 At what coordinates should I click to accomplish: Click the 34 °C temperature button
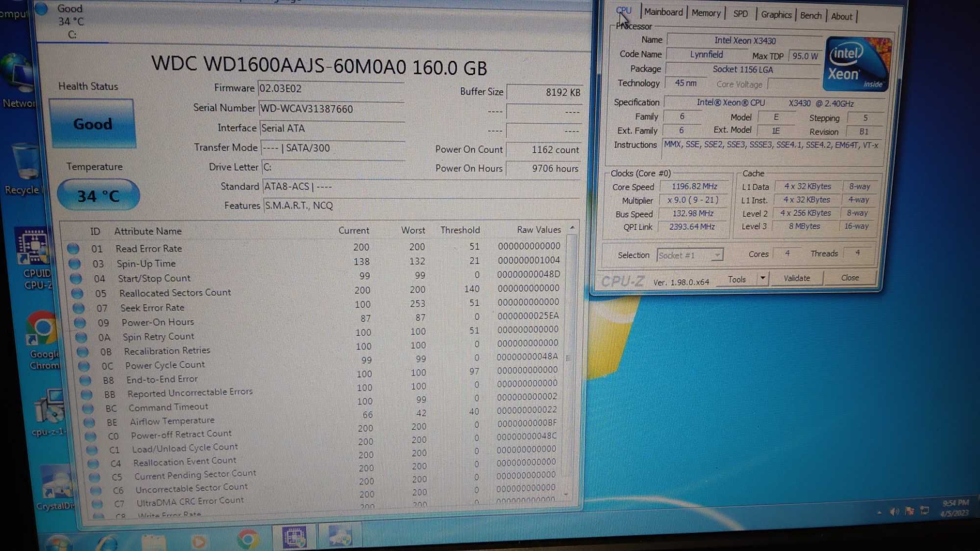pos(98,196)
